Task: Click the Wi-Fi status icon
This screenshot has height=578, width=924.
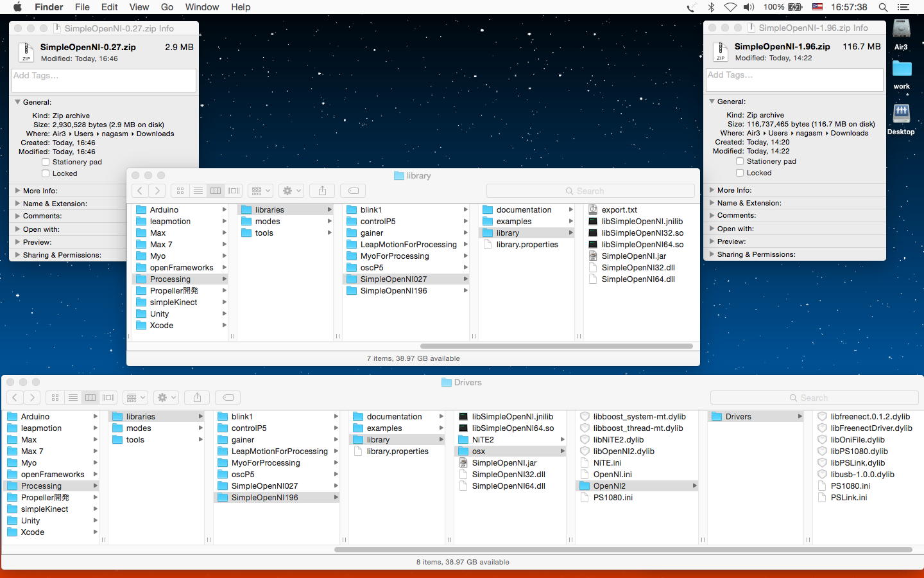Action: coord(730,7)
